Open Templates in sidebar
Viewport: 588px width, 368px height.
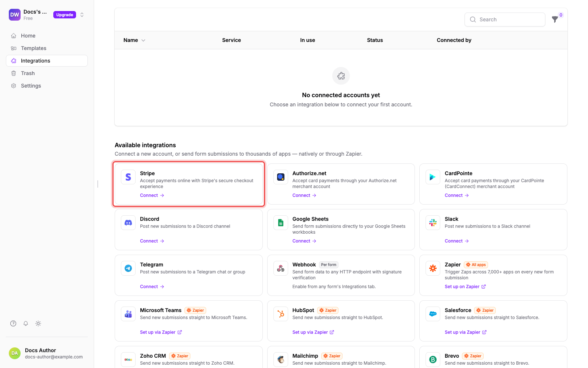pos(47,48)
